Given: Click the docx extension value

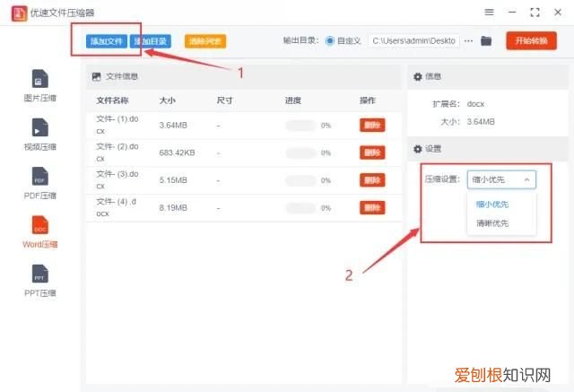Looking at the screenshot, I should [476, 104].
